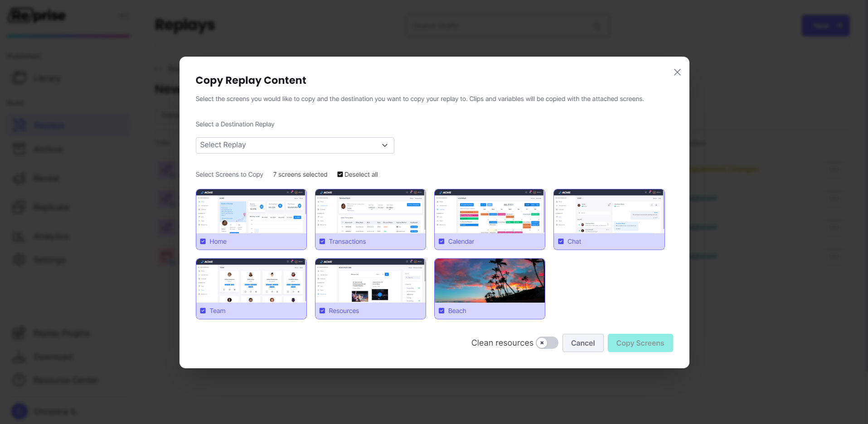The height and width of the screenshot is (424, 868).
Task: Collapse the sidebar with the top chevron
Action: [123, 15]
